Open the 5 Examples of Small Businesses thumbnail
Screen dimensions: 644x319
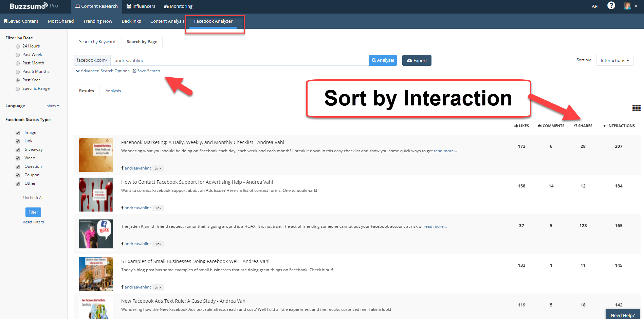click(x=96, y=274)
